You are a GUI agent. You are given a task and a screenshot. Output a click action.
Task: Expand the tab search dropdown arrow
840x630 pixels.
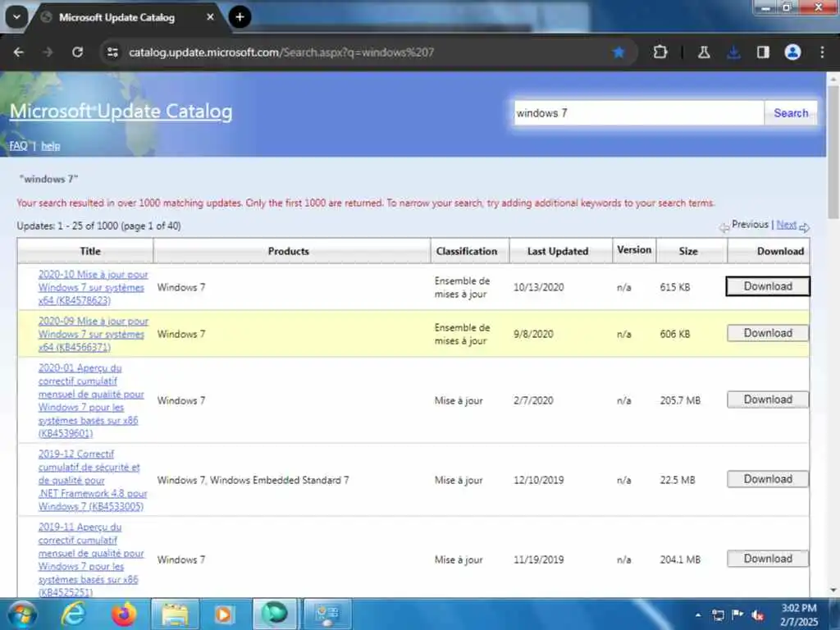[x=16, y=17]
